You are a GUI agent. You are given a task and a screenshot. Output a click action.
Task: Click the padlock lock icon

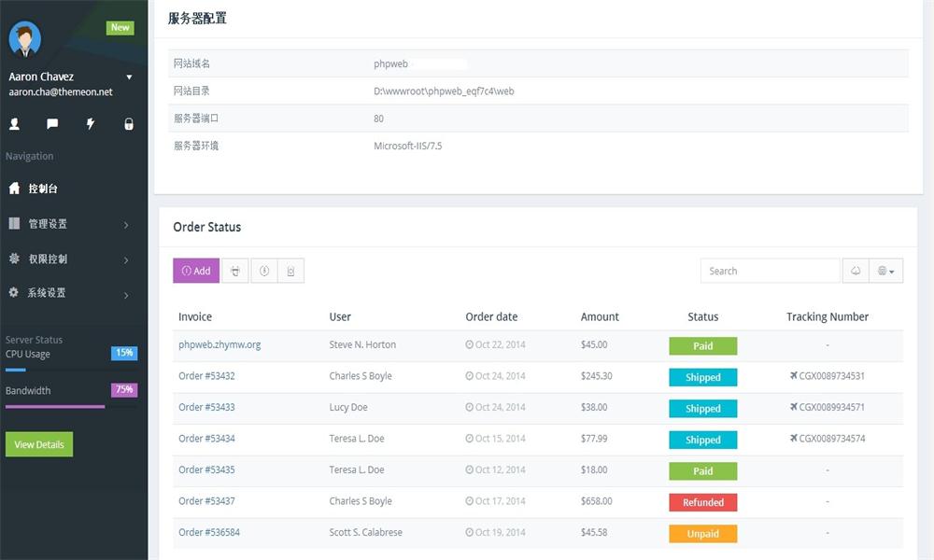pos(129,123)
